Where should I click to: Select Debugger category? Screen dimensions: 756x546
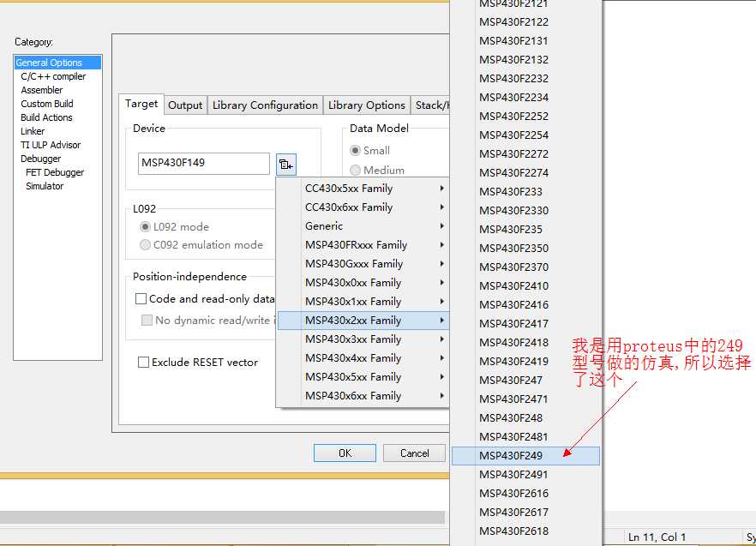pos(40,159)
